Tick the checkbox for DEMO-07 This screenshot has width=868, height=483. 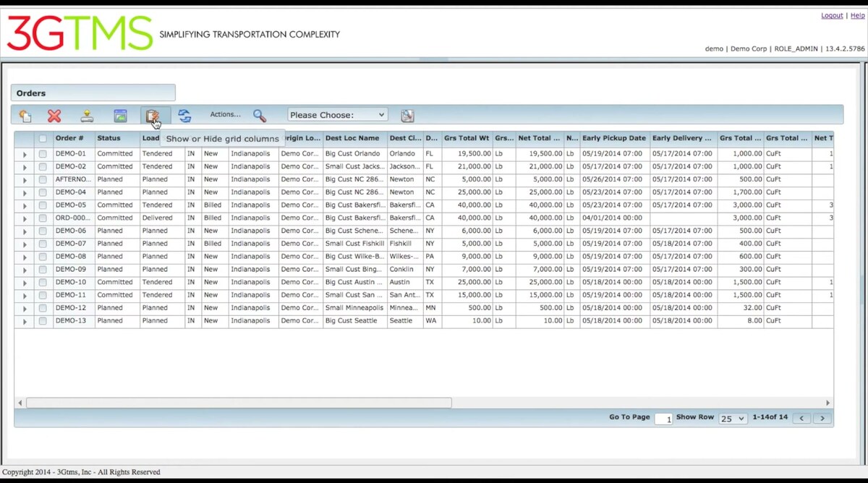[43, 244]
